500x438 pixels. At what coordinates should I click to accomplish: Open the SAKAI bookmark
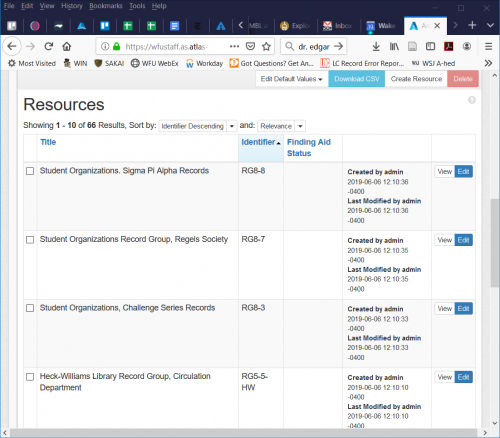pos(109,63)
